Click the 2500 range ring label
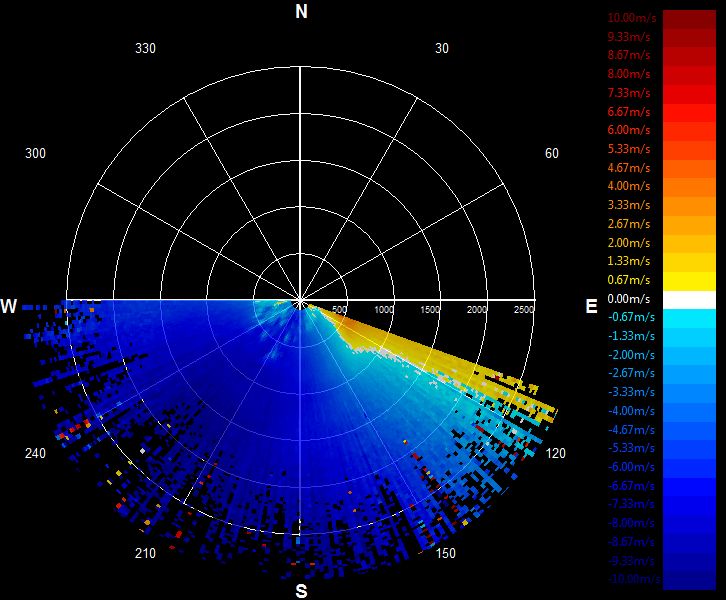 [x=524, y=309]
